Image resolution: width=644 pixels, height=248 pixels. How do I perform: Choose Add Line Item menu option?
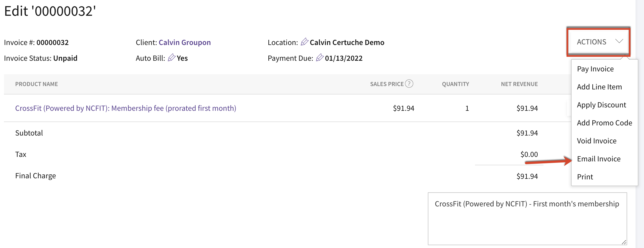[x=599, y=87]
